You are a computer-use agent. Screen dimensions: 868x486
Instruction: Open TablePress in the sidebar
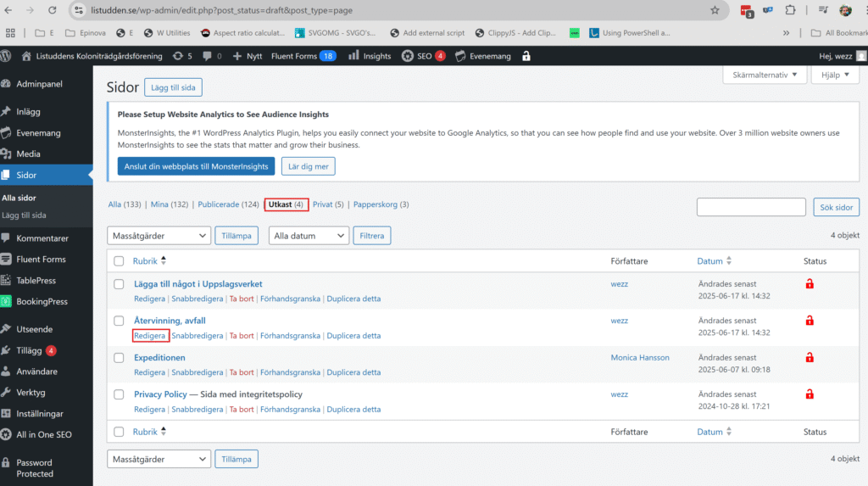coord(36,281)
